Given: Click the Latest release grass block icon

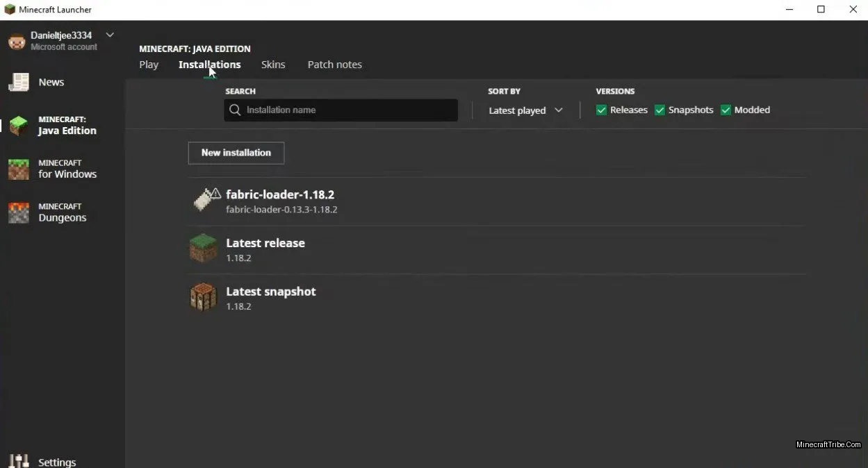Looking at the screenshot, I should pos(204,249).
